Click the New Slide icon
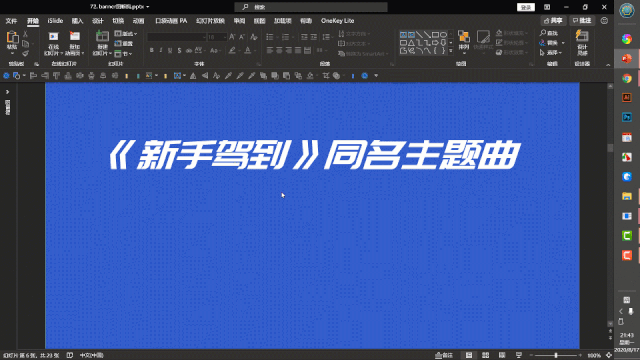 tap(102, 36)
